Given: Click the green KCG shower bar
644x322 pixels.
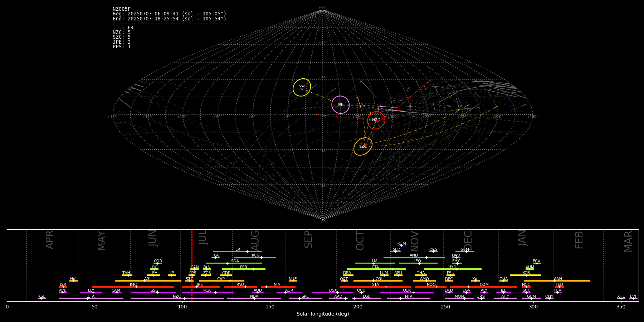Looking at the screenshot, I should tap(255, 257).
